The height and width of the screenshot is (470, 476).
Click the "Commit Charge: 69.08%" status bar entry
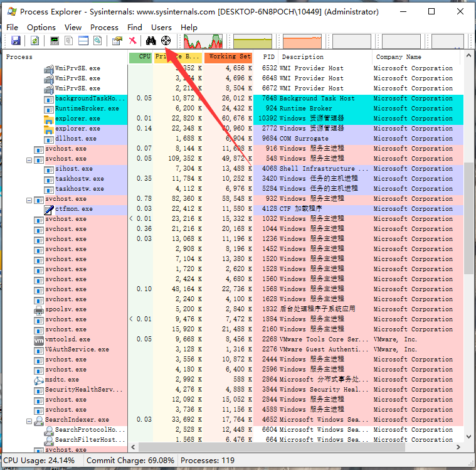pyautogui.click(x=130, y=461)
